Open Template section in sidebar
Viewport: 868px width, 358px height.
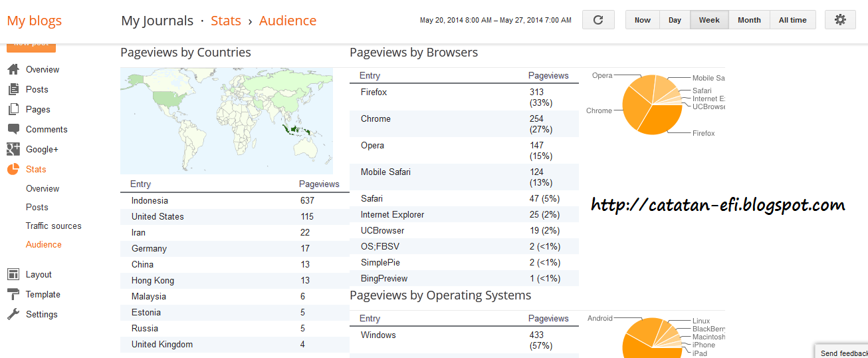[43, 294]
